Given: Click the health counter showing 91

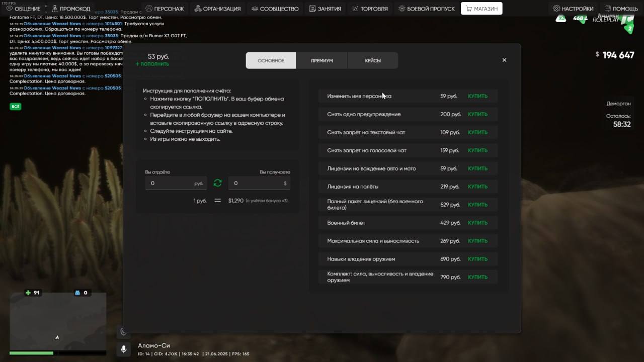Looking at the screenshot, I should point(33,293).
